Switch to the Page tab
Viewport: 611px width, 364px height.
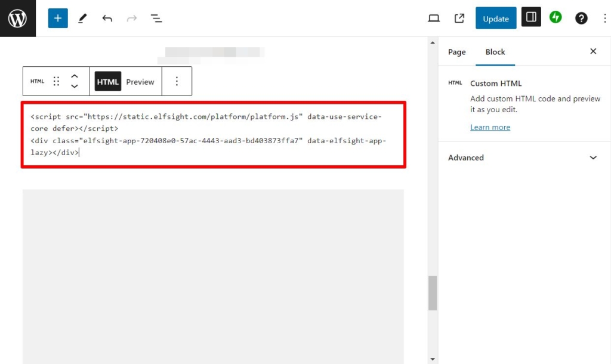coord(456,52)
